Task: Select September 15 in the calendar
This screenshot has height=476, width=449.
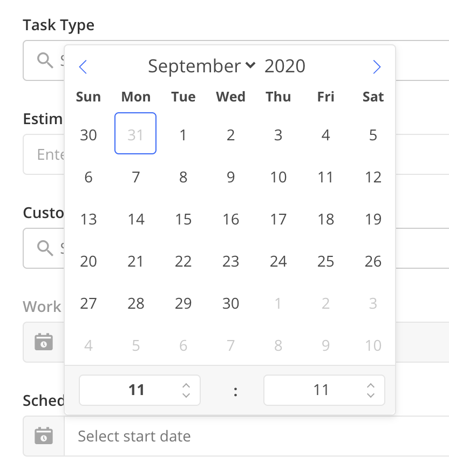Action: [183, 219]
